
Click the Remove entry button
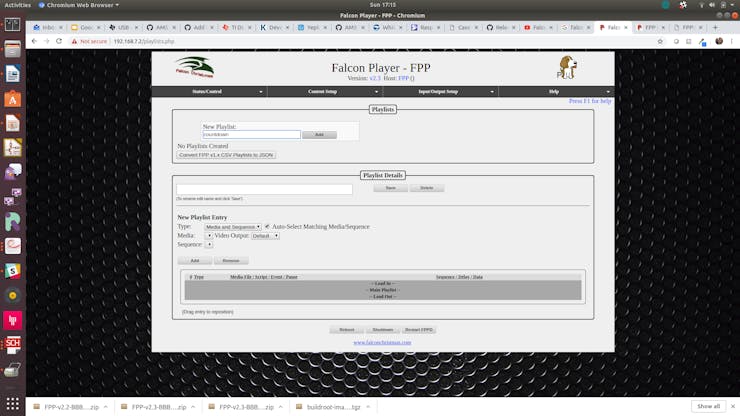[231, 261]
